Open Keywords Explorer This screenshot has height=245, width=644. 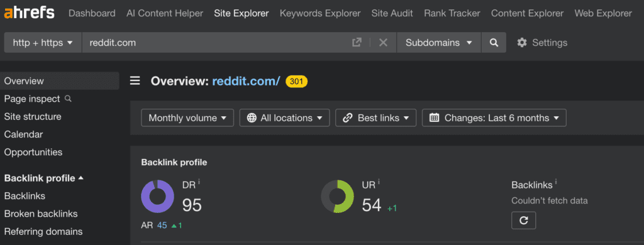click(320, 13)
